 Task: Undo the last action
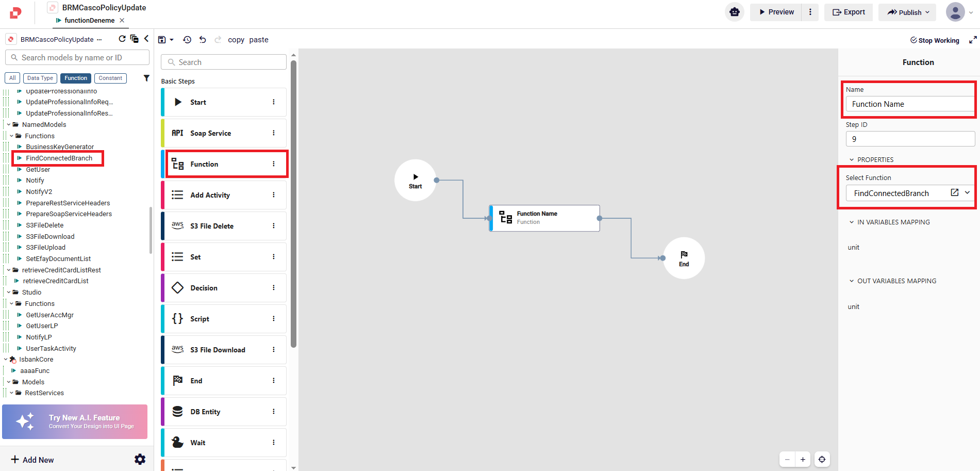pos(203,40)
